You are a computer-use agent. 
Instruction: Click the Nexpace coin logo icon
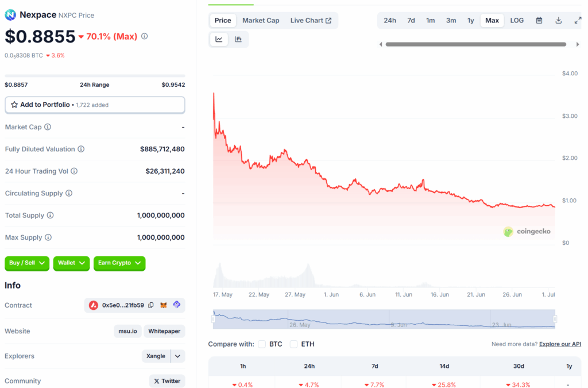click(10, 14)
